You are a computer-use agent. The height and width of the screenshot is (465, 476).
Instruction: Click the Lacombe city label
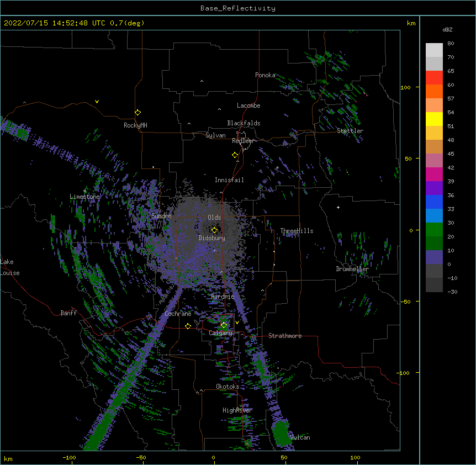248,105
